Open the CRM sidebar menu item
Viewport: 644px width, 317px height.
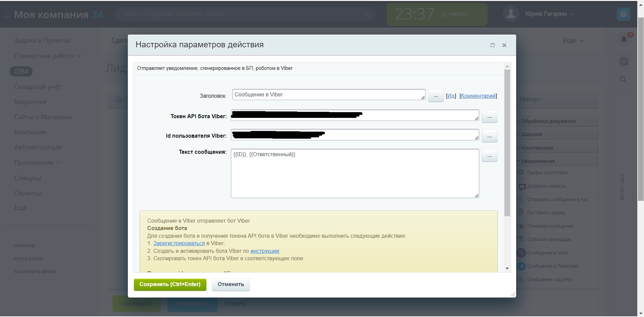21,72
